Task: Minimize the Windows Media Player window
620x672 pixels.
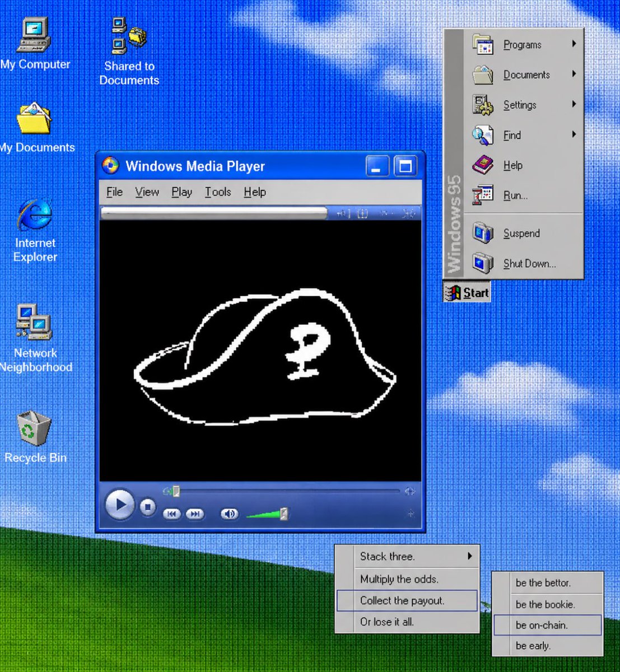Action: [x=377, y=166]
